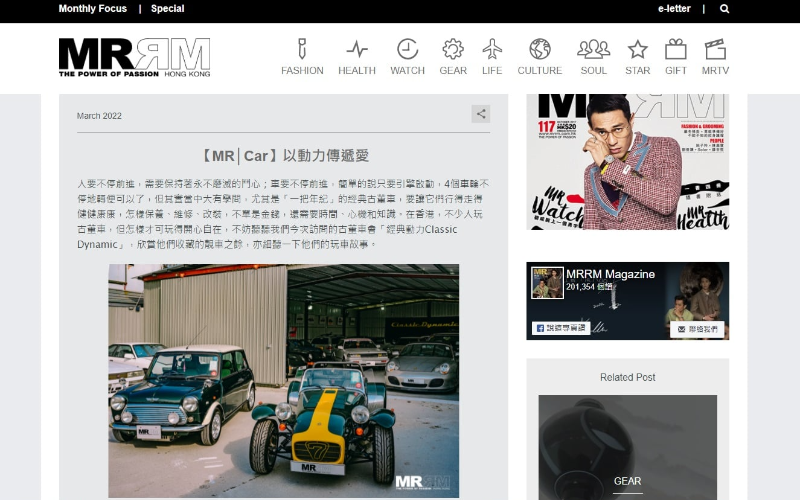Click the LIFE airplane icon

coord(492,49)
